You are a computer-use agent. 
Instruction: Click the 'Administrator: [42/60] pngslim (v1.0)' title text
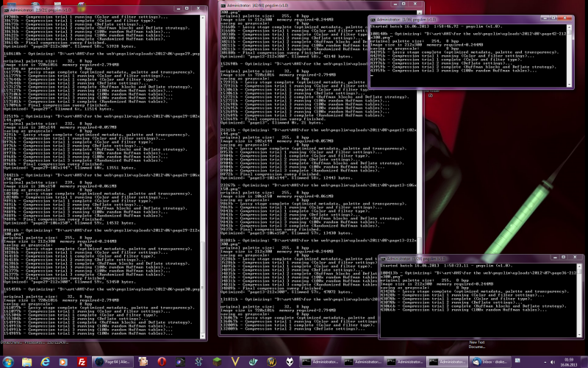pyautogui.click(x=258, y=6)
